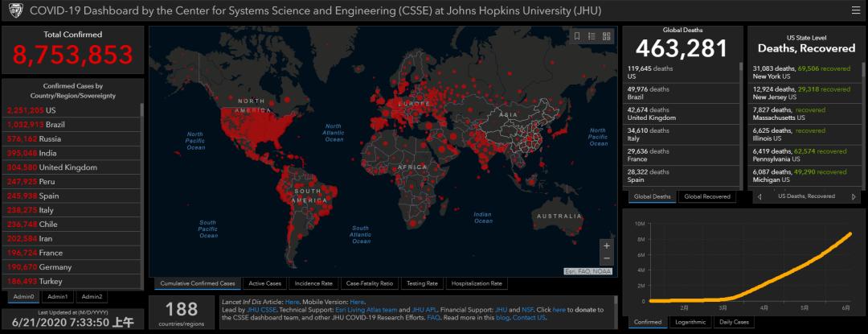Select France in confirmed cases list
868x334 pixels.
click(x=72, y=254)
